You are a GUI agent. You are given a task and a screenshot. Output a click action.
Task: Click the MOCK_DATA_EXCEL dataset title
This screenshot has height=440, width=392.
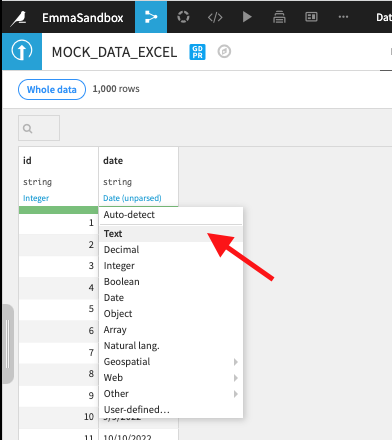pos(114,52)
